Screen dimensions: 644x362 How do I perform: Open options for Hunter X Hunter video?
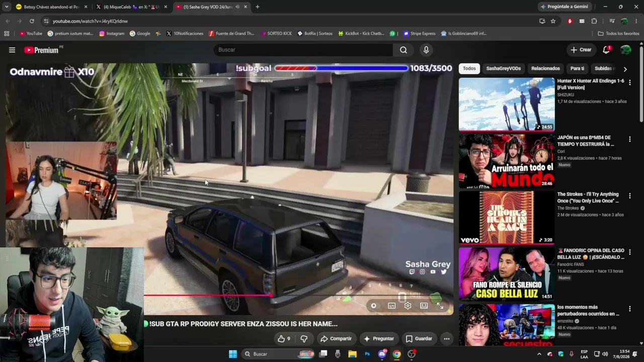[629, 82]
